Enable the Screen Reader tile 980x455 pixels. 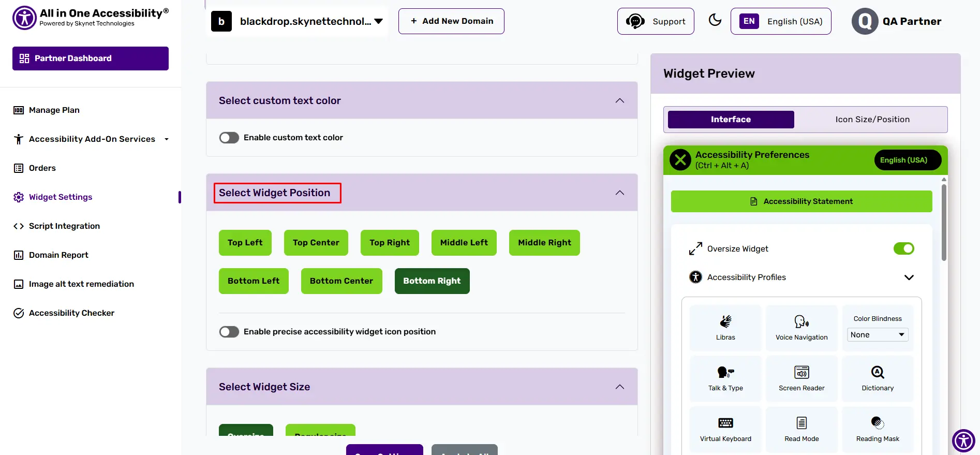click(801, 378)
